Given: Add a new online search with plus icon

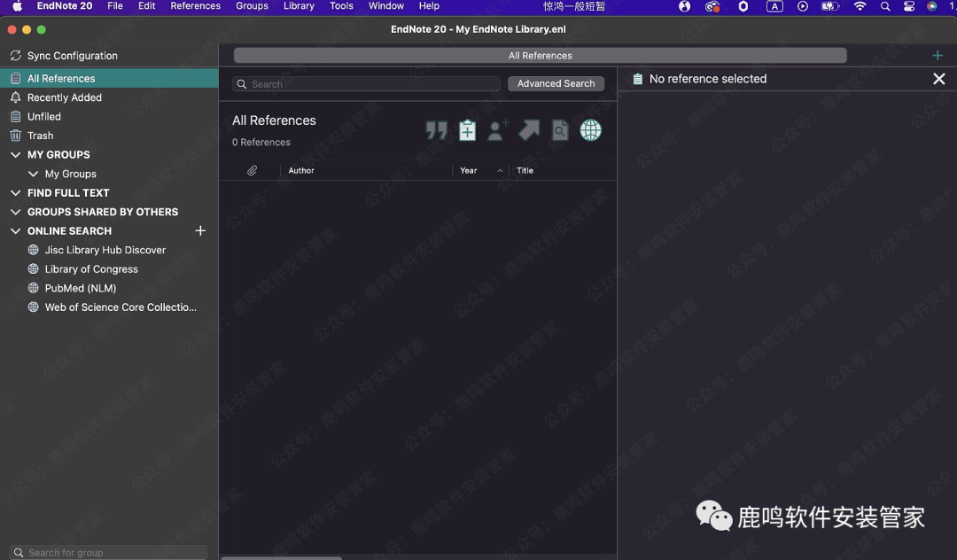Looking at the screenshot, I should click(x=200, y=230).
